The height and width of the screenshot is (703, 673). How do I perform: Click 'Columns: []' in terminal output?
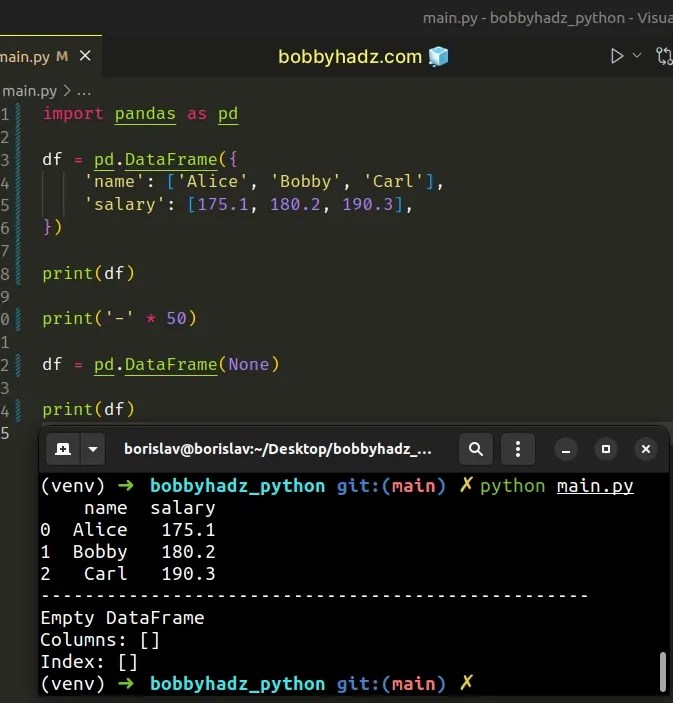point(100,640)
